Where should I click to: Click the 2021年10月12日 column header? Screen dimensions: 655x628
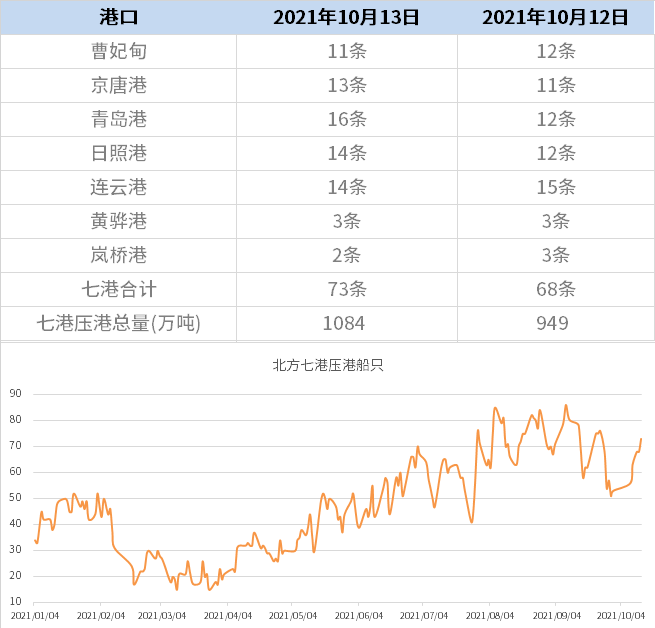[x=555, y=18]
